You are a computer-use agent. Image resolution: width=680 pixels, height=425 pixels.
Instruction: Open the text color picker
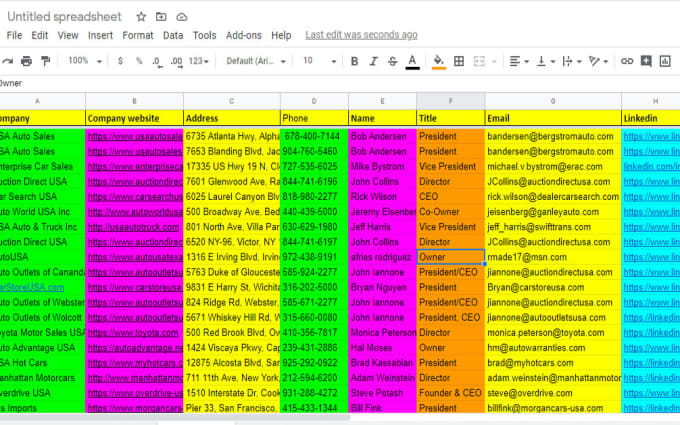tap(412, 62)
